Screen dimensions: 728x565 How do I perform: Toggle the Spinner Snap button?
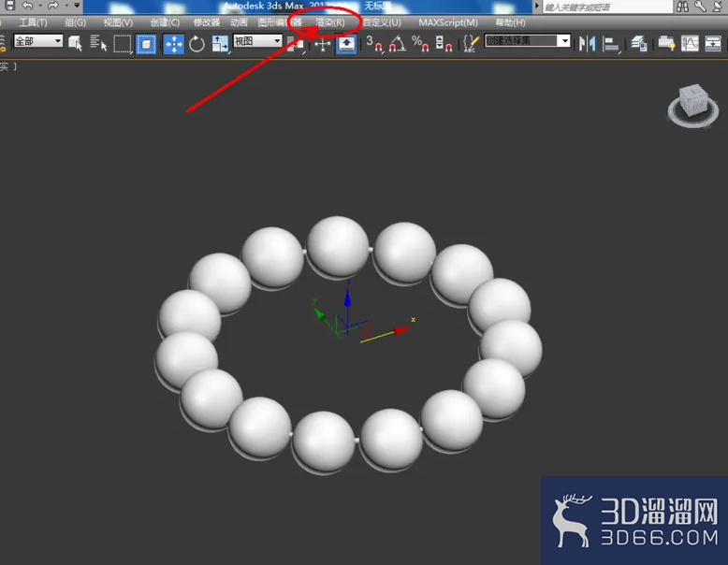(x=444, y=44)
